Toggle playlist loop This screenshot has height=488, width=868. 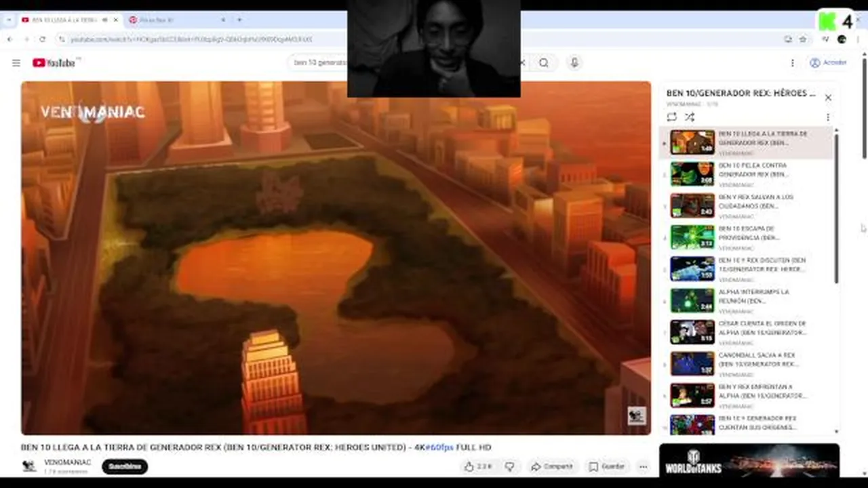coord(671,117)
